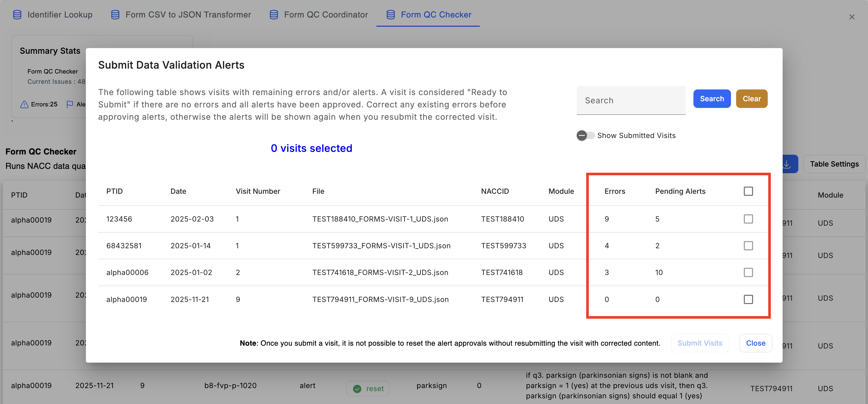Select the alpha00019 visit checkbox in dialog

tap(748, 299)
